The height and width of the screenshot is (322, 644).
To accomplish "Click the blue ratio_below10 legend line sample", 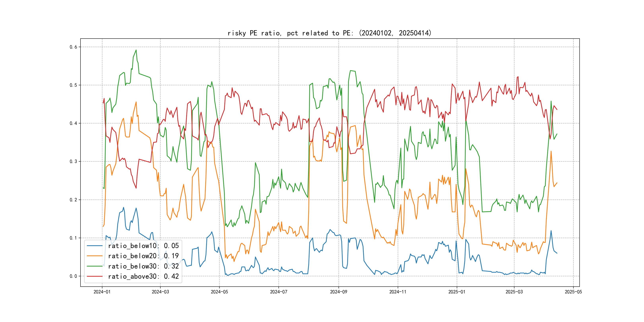I will [94, 246].
